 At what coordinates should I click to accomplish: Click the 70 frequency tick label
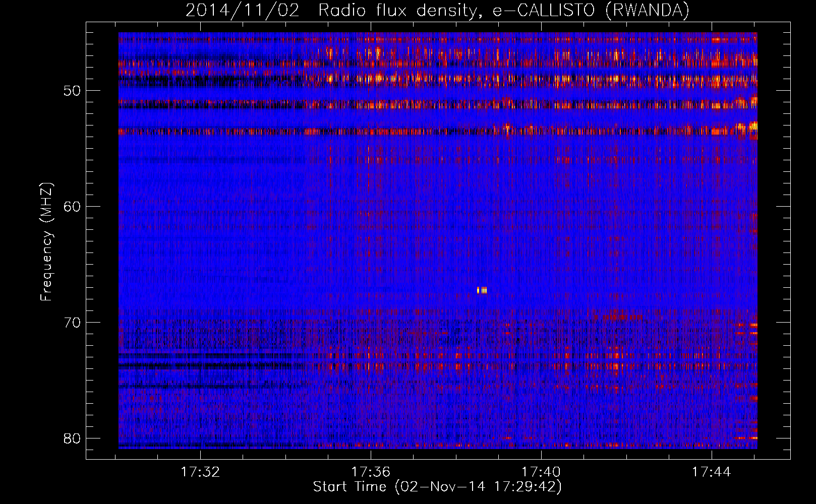73,323
